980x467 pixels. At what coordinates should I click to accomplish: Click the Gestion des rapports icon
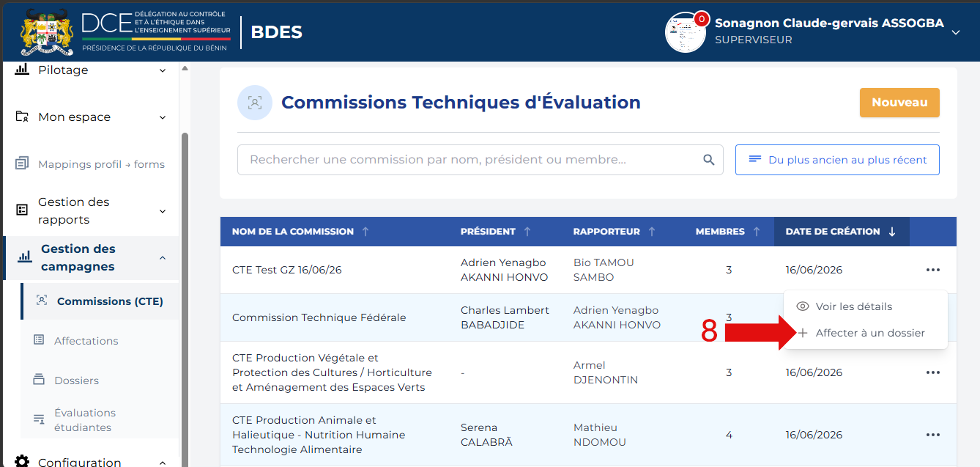pos(22,210)
